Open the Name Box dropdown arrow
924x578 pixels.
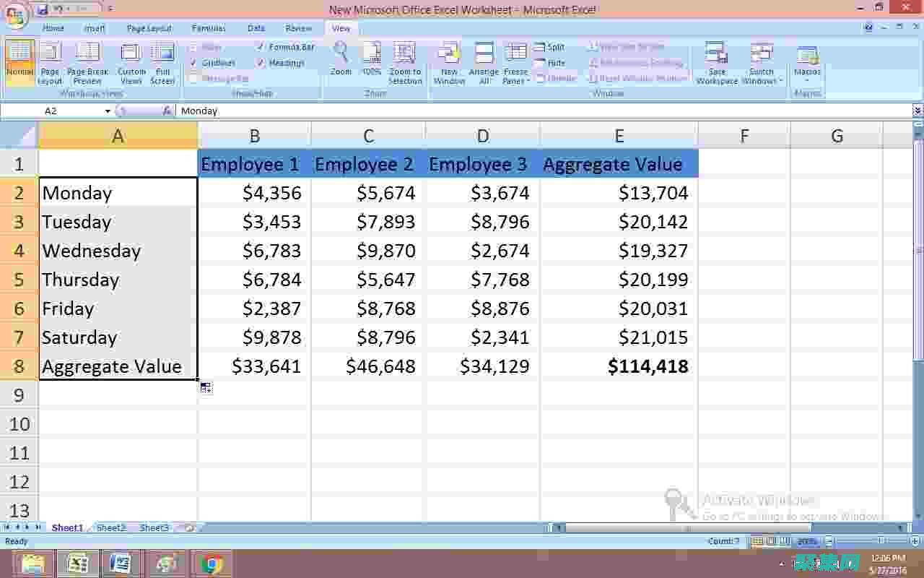click(x=108, y=111)
